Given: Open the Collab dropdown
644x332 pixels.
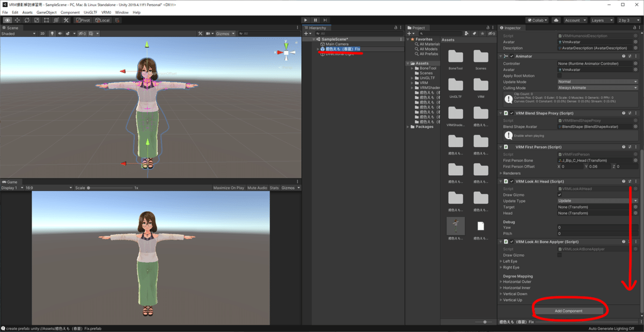Looking at the screenshot, I should [x=536, y=20].
